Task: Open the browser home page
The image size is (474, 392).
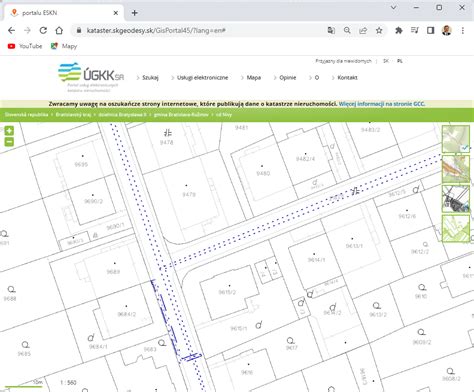Action: 59,30
